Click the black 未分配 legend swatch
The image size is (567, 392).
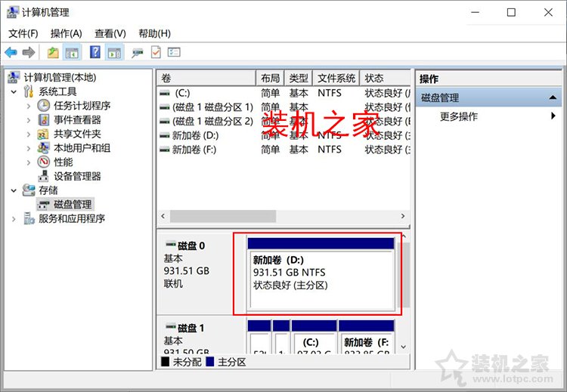[165, 361]
